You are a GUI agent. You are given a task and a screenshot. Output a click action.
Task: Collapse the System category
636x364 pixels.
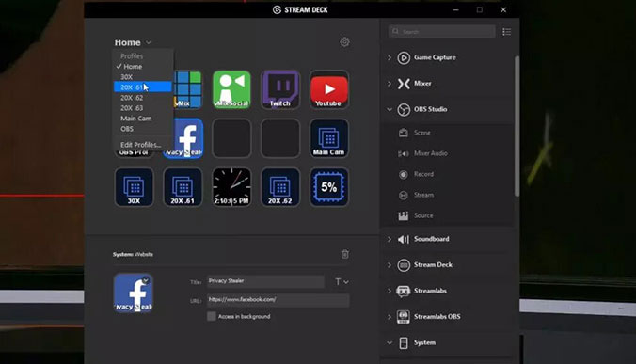pos(389,343)
